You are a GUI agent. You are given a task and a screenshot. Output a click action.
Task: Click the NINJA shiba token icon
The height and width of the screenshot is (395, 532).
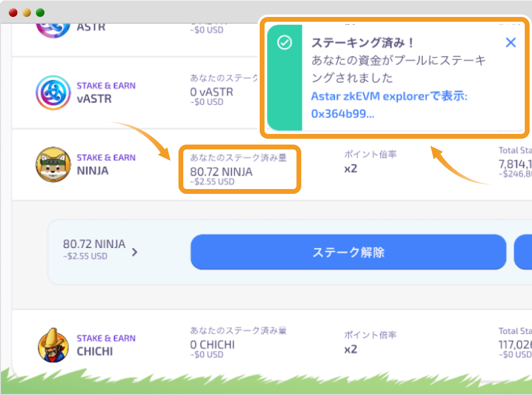[53, 164]
